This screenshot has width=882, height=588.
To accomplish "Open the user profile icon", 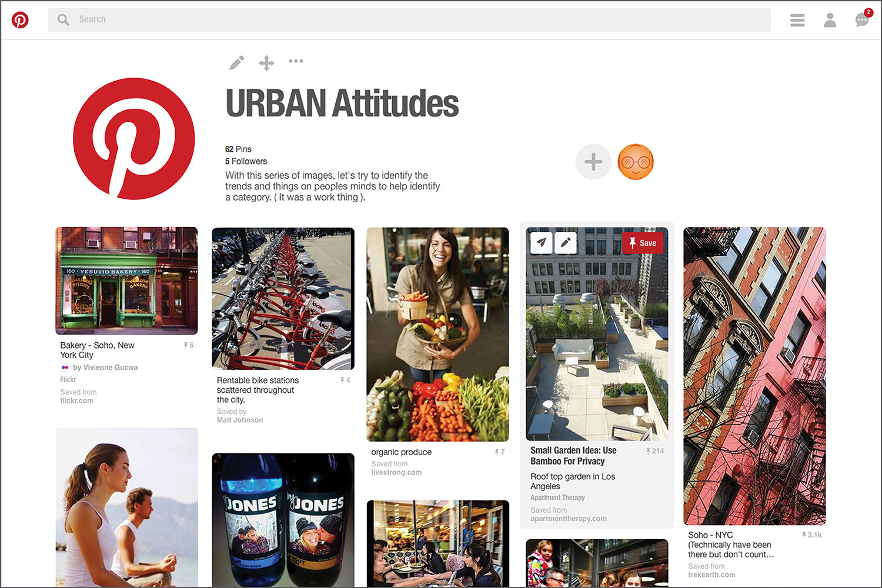I will [830, 21].
